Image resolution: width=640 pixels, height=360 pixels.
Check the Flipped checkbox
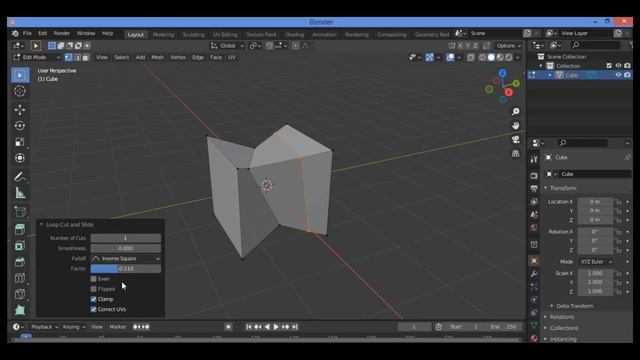pyautogui.click(x=93, y=289)
